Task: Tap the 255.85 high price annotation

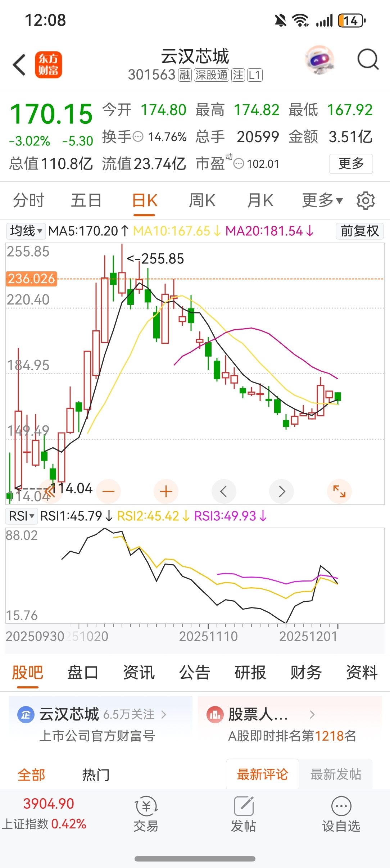Action: coord(155,259)
